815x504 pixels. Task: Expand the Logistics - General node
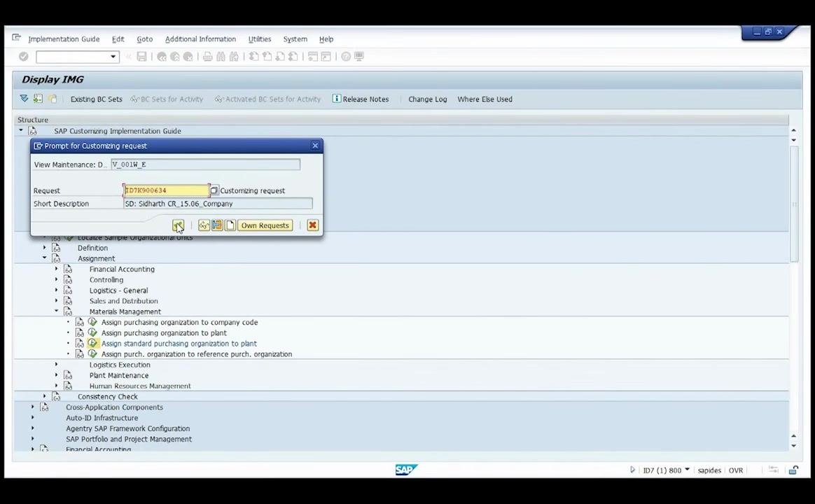click(x=56, y=290)
